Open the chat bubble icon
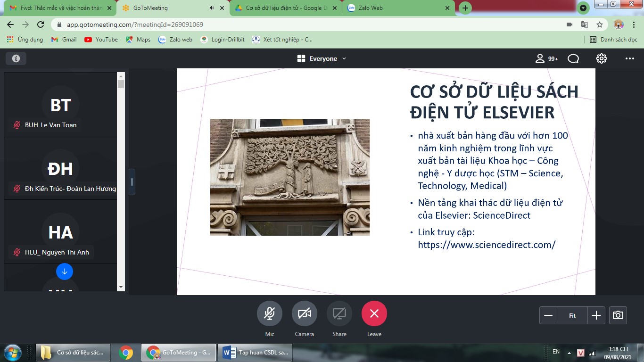Image resolution: width=644 pixels, height=362 pixels. pyautogui.click(x=573, y=58)
